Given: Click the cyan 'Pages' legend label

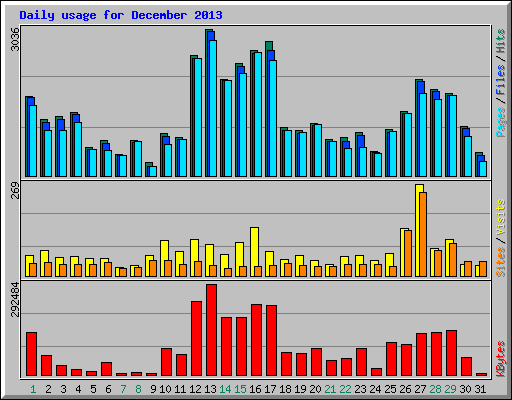Looking at the screenshot, I should [500, 122].
